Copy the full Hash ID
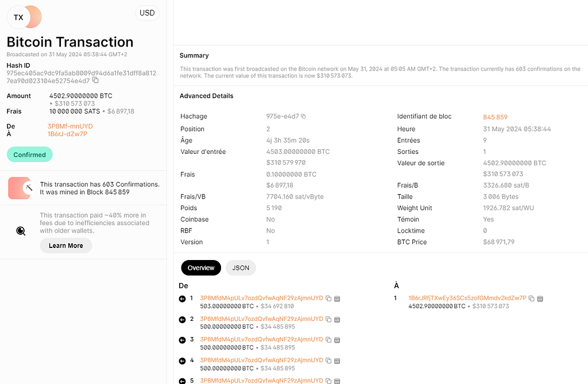This screenshot has height=384, width=588. [96, 80]
